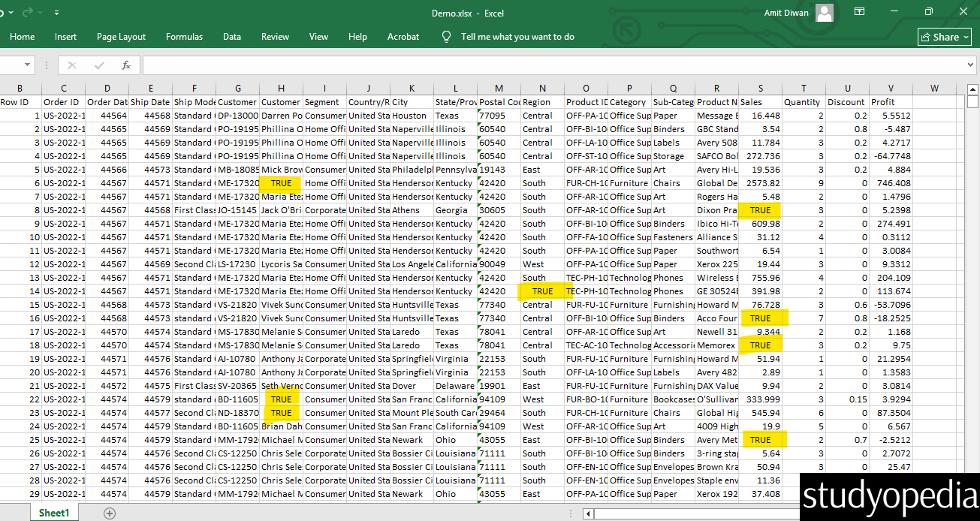980x521 pixels.
Task: Click the account profile picture
Action: pyautogui.click(x=824, y=13)
